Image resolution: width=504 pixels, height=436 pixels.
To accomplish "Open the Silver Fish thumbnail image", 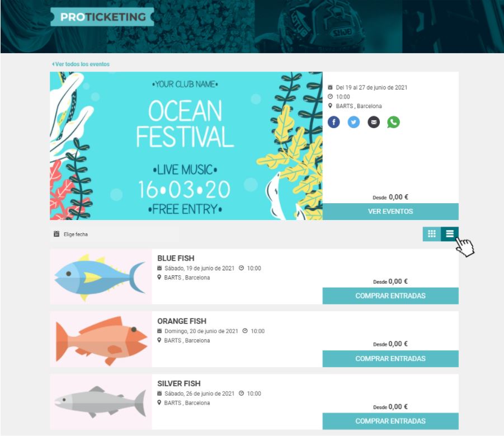I will (x=101, y=402).
